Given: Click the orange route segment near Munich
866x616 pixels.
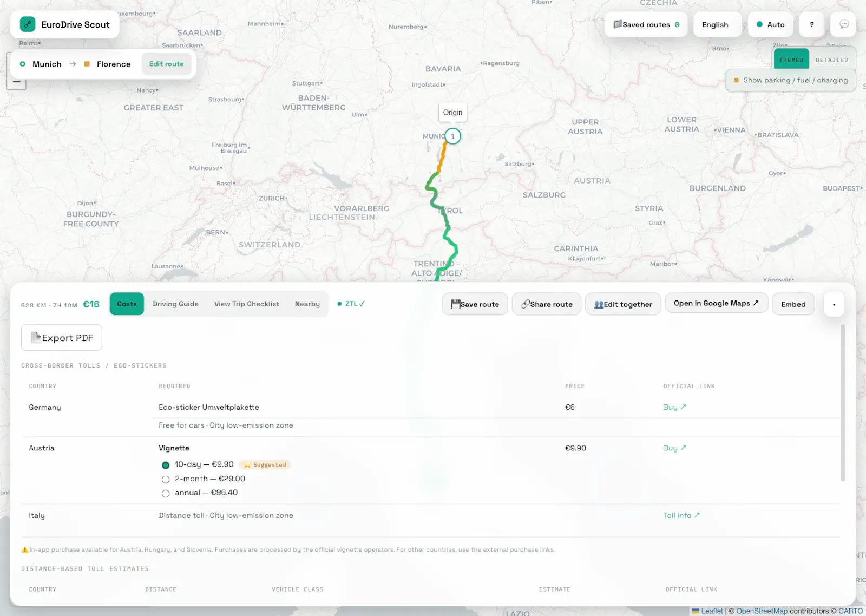Looking at the screenshot, I should tap(442, 157).
